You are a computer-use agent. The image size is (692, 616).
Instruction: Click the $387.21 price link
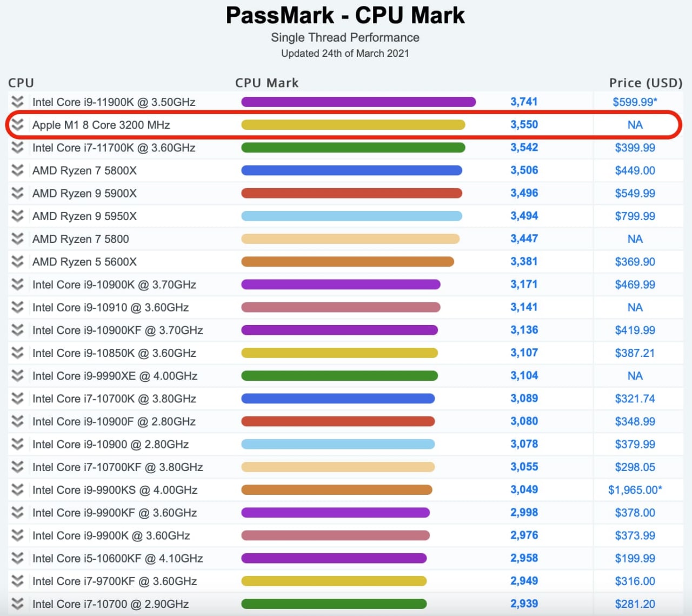coord(635,353)
